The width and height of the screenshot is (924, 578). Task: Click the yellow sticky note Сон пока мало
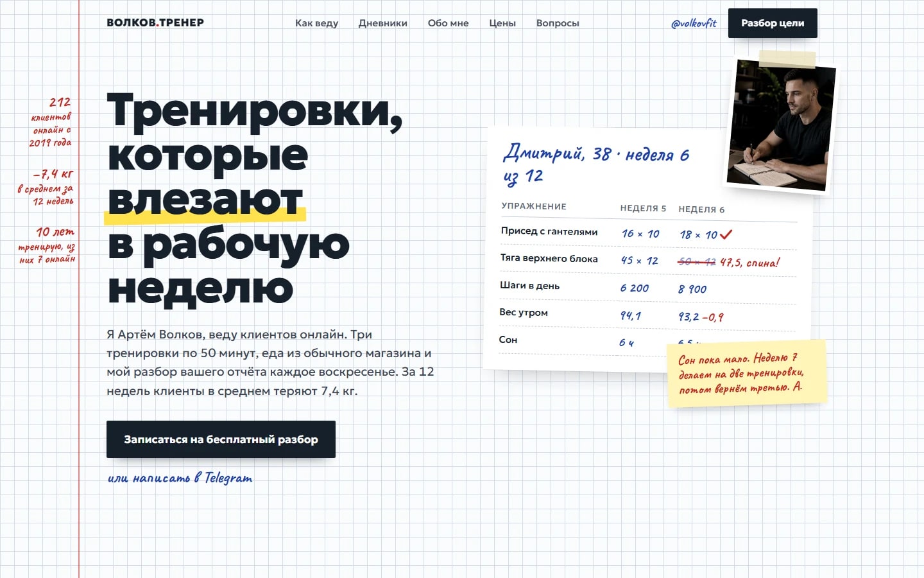pos(747,373)
